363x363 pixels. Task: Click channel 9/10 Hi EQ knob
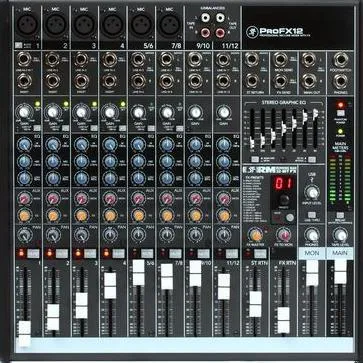click(195, 144)
